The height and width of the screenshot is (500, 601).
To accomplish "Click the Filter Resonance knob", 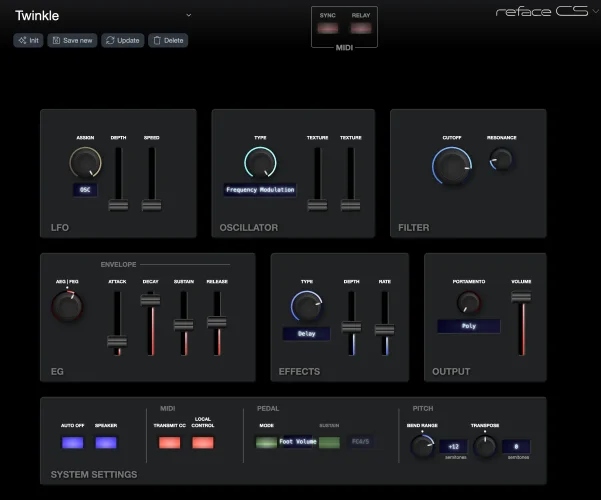I will point(501,158).
